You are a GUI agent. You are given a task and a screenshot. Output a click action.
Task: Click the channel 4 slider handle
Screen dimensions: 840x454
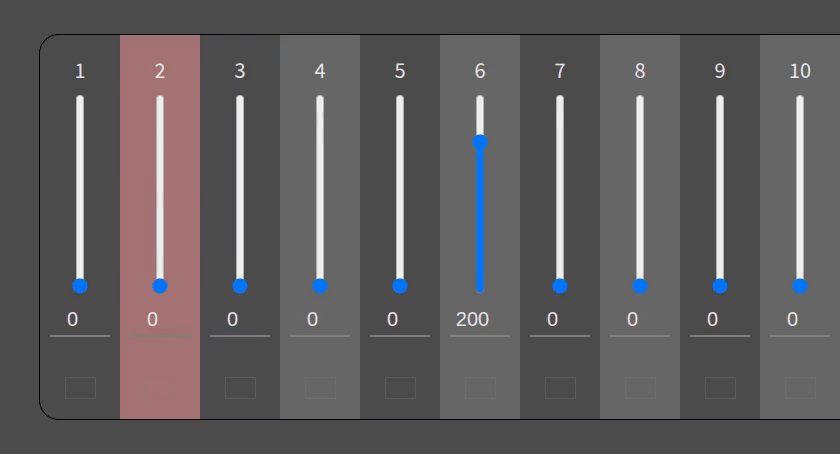click(320, 286)
